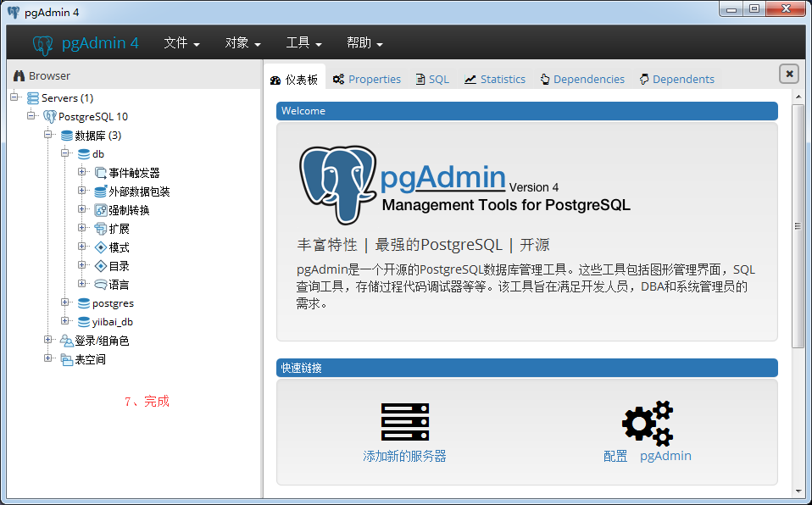
Task: Click the pgAdmin 4 title bar app icon
Action: 14,13
